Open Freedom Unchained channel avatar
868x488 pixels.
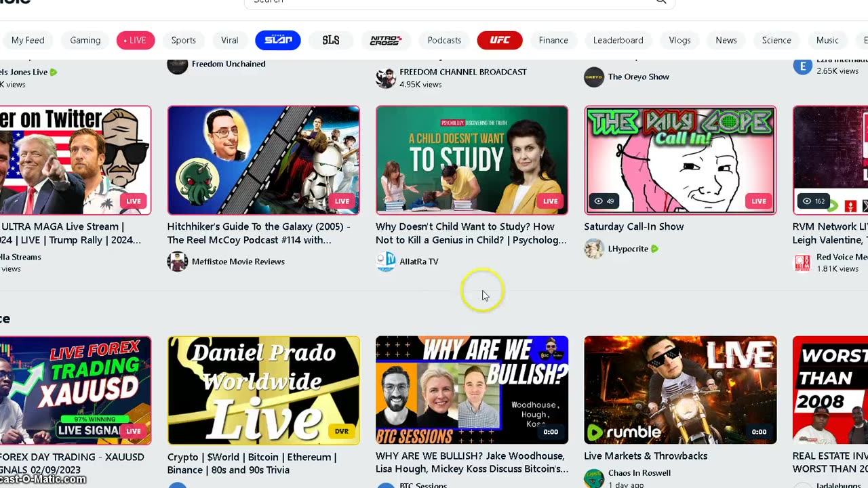coord(178,65)
